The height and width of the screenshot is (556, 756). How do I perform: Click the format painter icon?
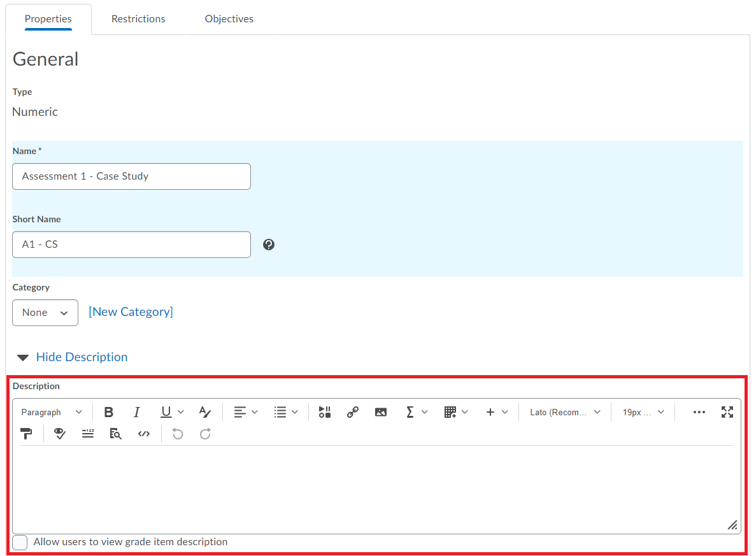(x=26, y=434)
